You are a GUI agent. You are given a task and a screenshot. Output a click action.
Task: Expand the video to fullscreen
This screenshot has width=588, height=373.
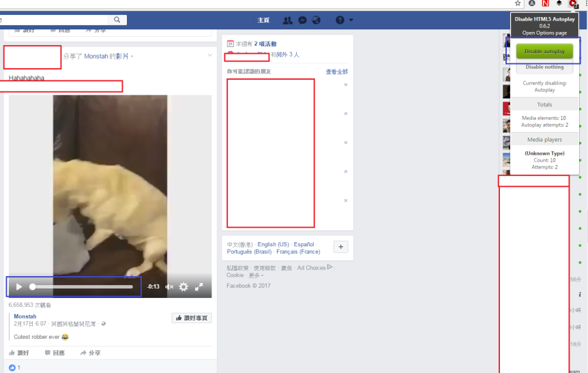coord(199,287)
